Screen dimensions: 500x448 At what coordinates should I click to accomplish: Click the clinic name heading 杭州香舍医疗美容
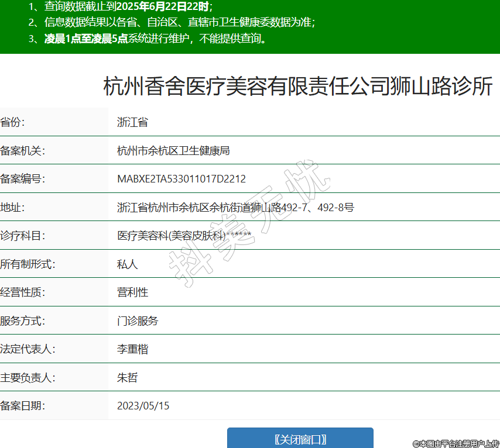pos(297,87)
